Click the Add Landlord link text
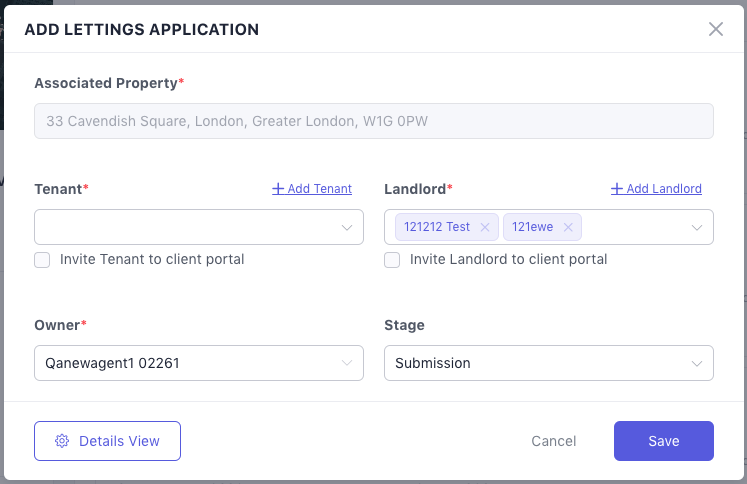This screenshot has height=484, width=747. pyautogui.click(x=664, y=189)
